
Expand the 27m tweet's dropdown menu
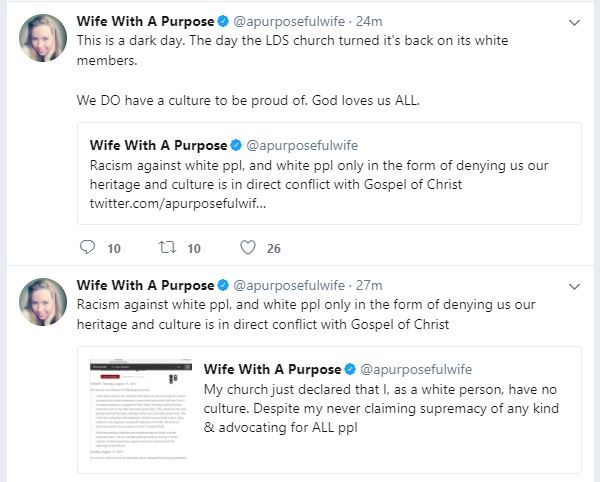coord(573,286)
